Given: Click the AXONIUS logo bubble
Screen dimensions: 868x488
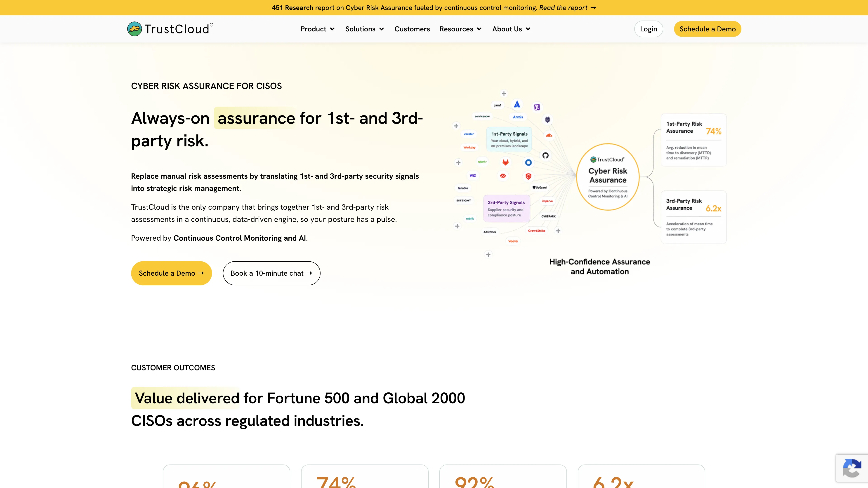Looking at the screenshot, I should [x=490, y=232].
